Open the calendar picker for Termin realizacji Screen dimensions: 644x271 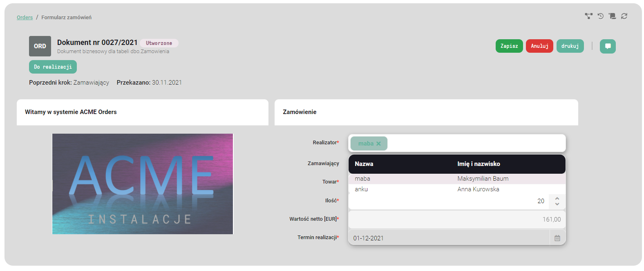click(x=557, y=238)
